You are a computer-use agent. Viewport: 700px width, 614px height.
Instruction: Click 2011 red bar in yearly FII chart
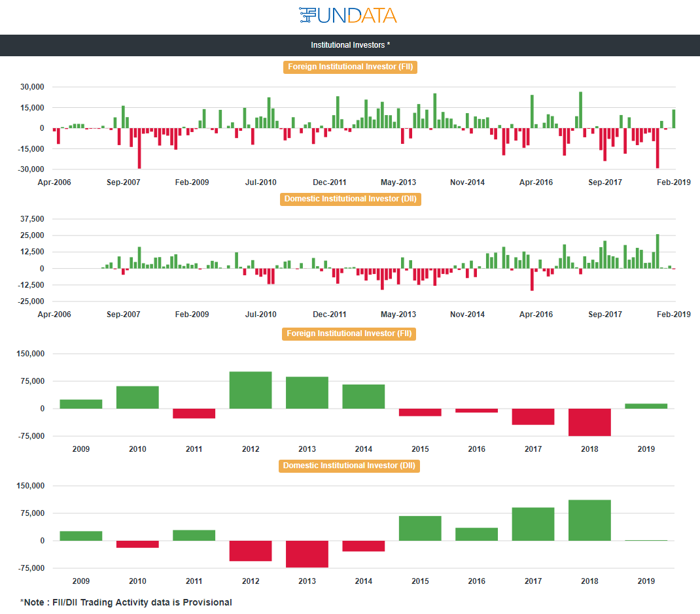point(194,414)
